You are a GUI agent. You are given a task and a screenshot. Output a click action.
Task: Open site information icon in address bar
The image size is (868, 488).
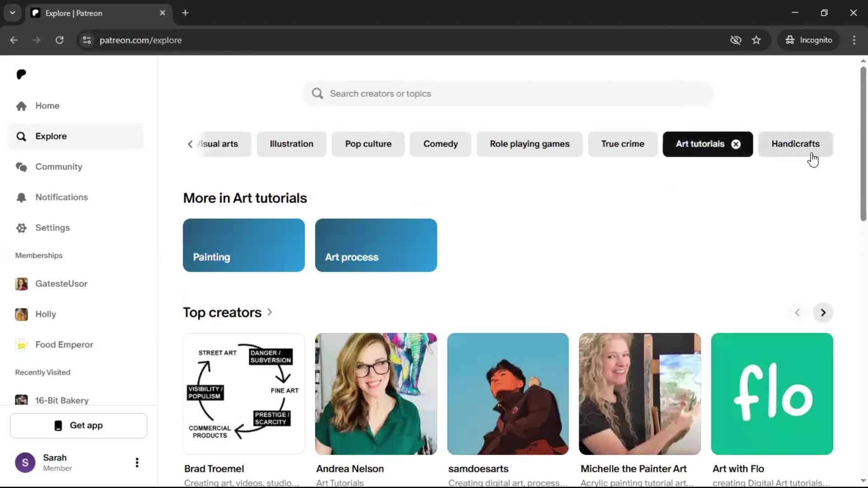click(87, 40)
